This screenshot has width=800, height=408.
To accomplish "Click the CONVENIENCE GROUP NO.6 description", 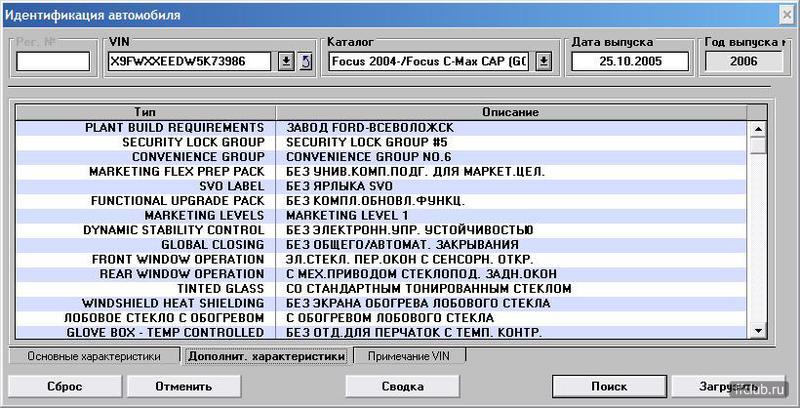I will pyautogui.click(x=369, y=157).
